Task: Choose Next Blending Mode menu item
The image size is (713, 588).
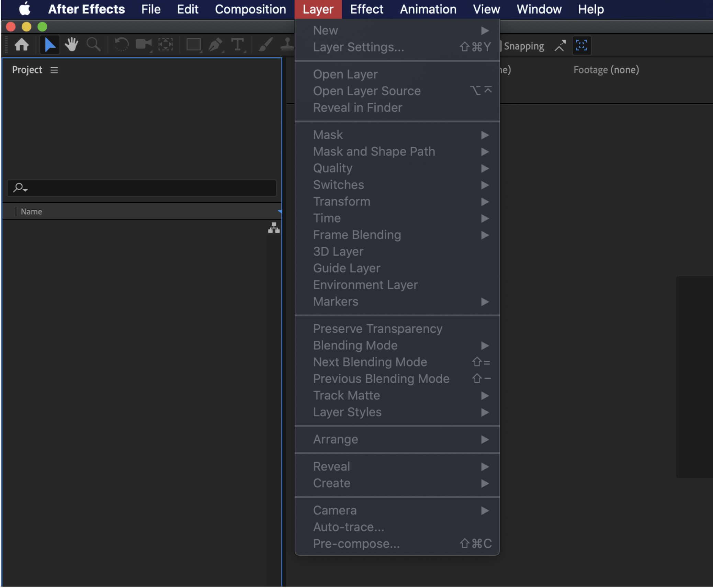Action: (x=397, y=362)
